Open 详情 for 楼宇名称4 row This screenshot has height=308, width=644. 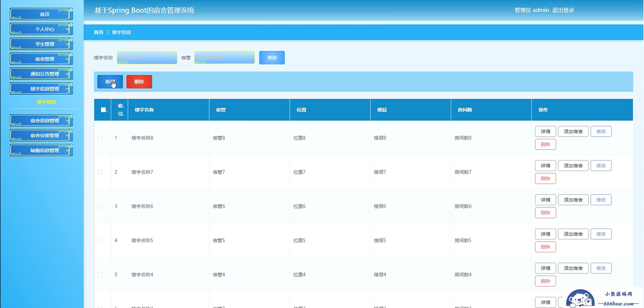pyautogui.click(x=545, y=268)
